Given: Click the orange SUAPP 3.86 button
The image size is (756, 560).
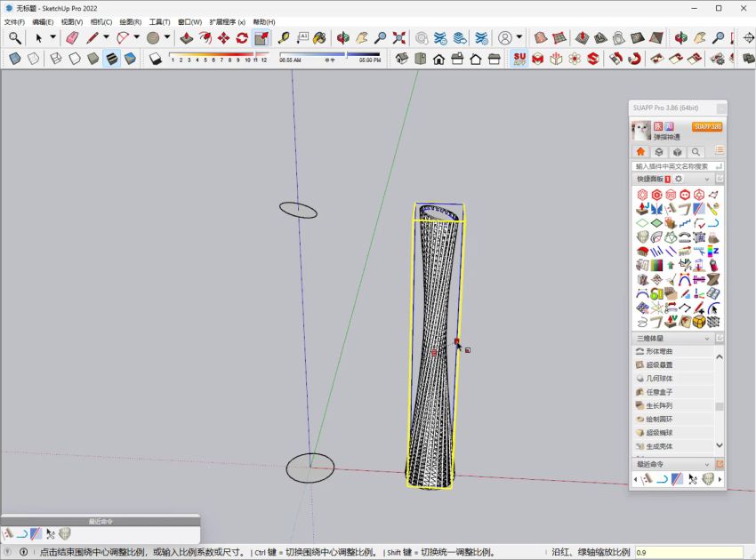Looking at the screenshot, I should [x=708, y=127].
